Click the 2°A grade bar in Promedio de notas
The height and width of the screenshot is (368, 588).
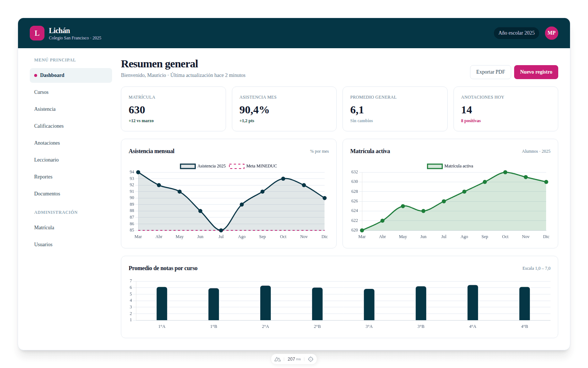point(265,303)
